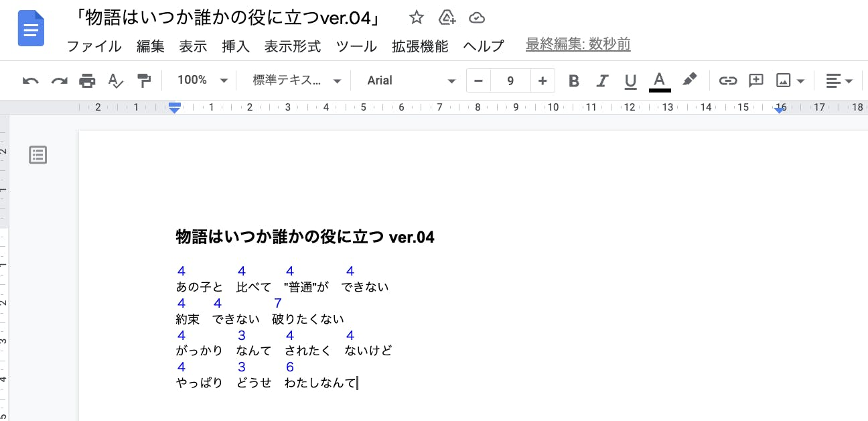The height and width of the screenshot is (421, 868).
Task: Toggle underline formatting
Action: (630, 81)
